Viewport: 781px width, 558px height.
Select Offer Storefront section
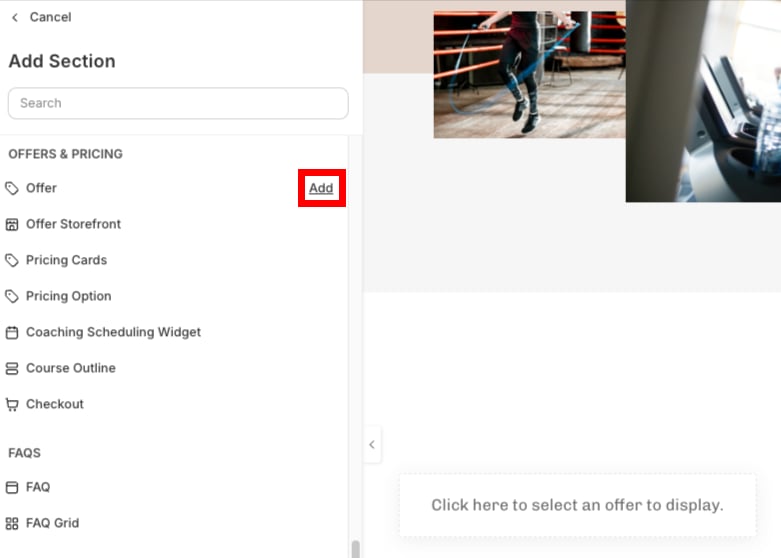pyautogui.click(x=174, y=224)
